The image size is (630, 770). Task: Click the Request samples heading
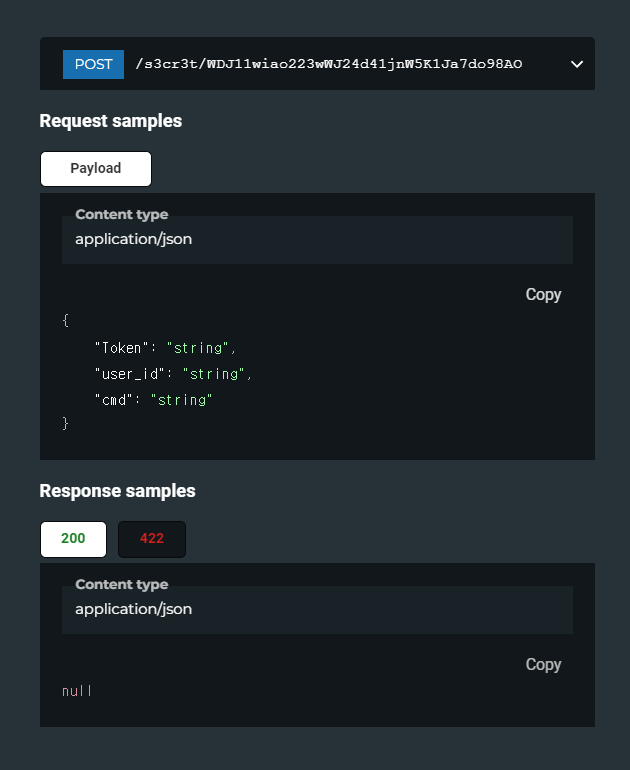click(110, 121)
